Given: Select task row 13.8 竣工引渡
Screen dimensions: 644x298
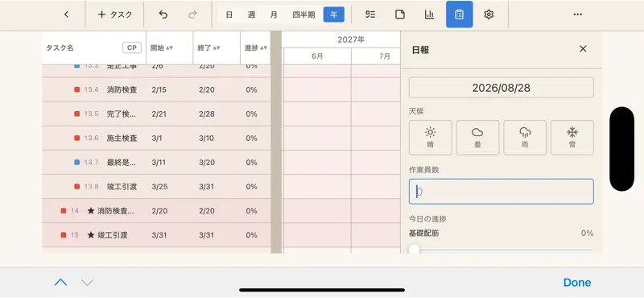Looking at the screenshot, I should [156, 187].
